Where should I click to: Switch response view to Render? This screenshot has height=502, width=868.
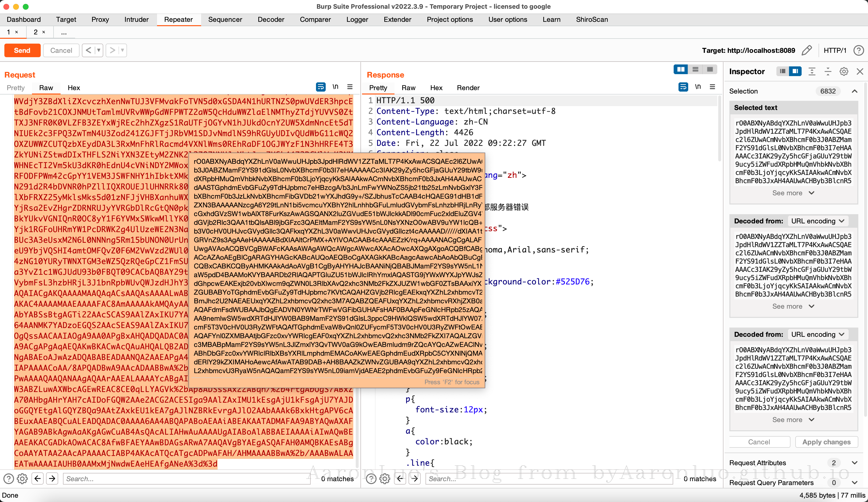point(468,88)
